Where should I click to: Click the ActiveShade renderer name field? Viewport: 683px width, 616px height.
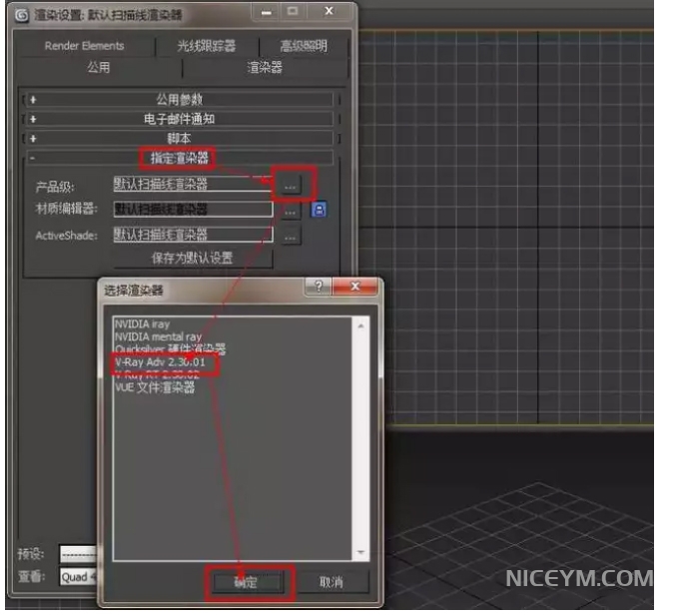click(193, 235)
